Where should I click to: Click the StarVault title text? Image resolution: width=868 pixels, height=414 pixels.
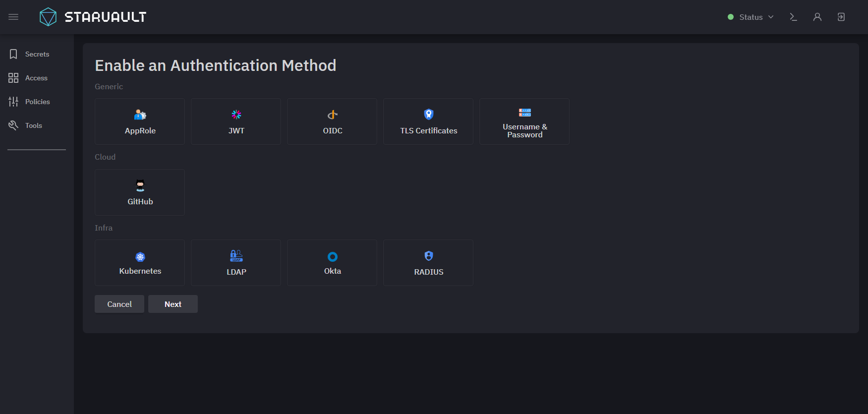click(x=106, y=17)
